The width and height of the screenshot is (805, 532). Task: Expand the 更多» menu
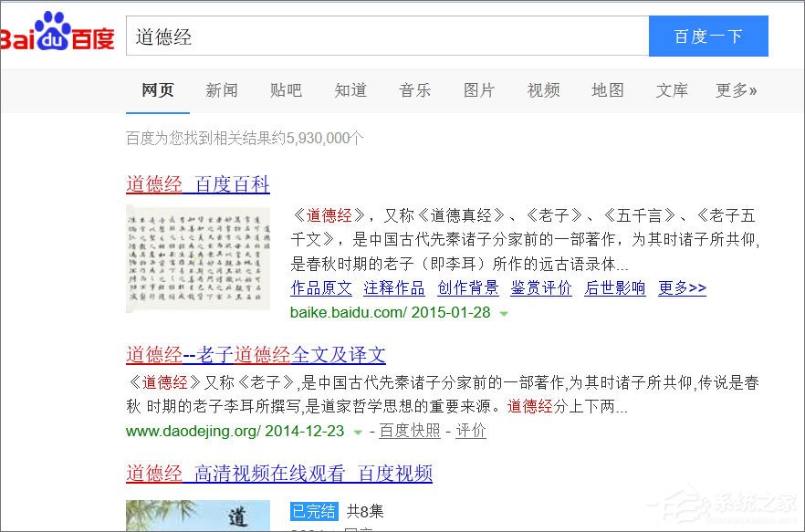point(737,90)
